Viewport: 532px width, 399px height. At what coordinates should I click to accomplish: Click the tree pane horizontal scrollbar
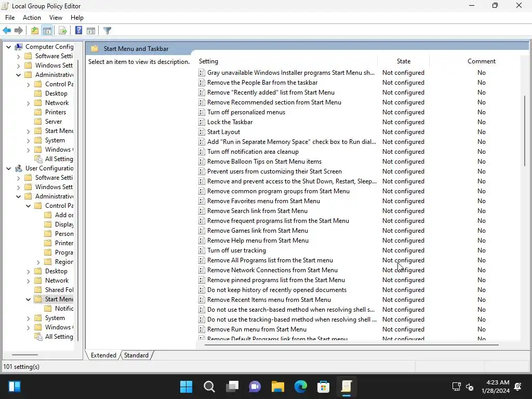tap(25, 355)
